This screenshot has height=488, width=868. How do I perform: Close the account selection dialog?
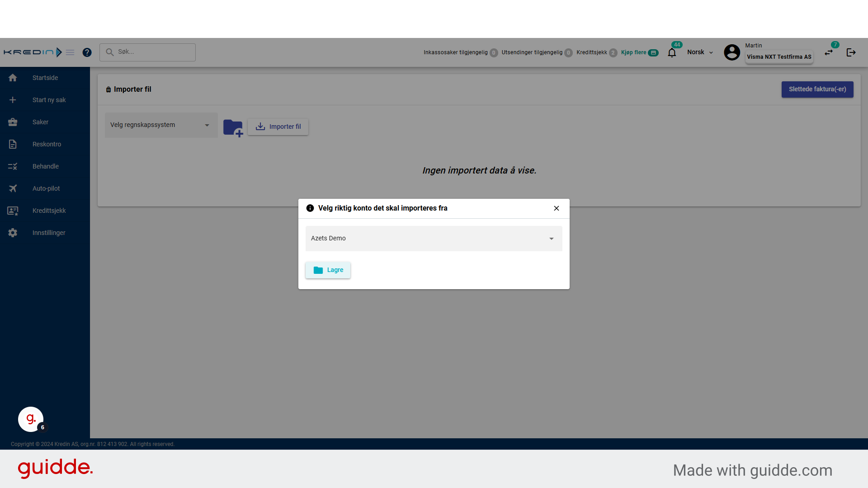point(556,208)
